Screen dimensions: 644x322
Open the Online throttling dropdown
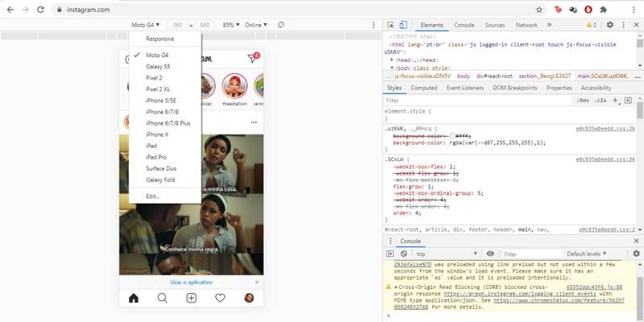(255, 25)
